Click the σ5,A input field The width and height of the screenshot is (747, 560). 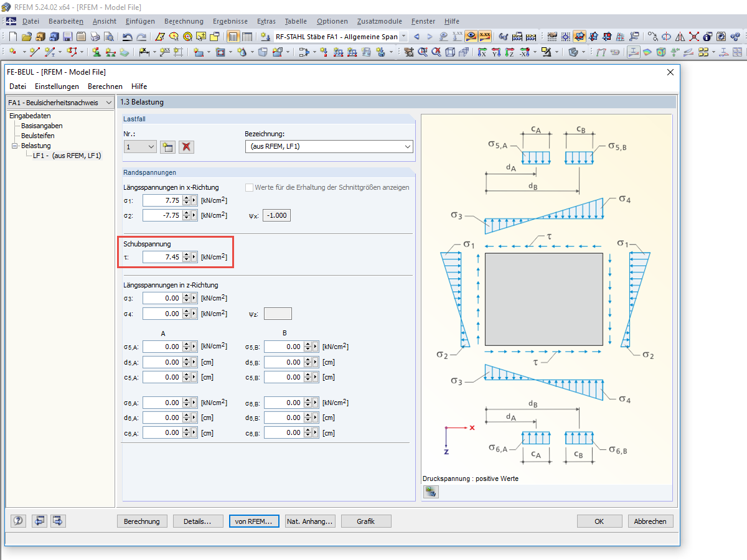(x=162, y=347)
